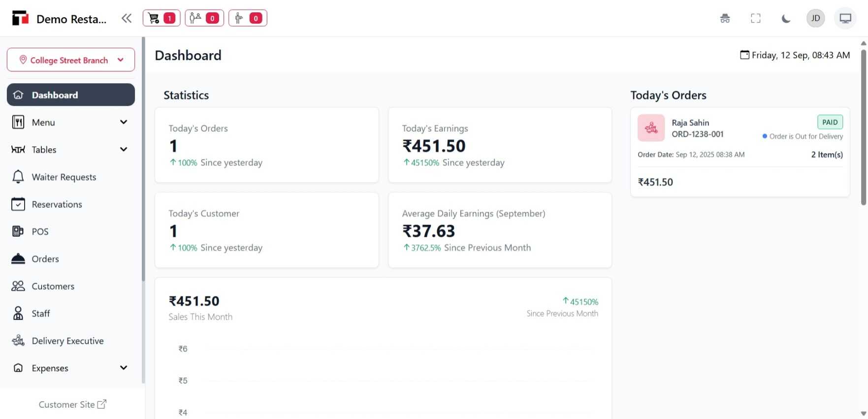Go to Waiter Requests in sidebar
868x419 pixels.
coord(64,177)
